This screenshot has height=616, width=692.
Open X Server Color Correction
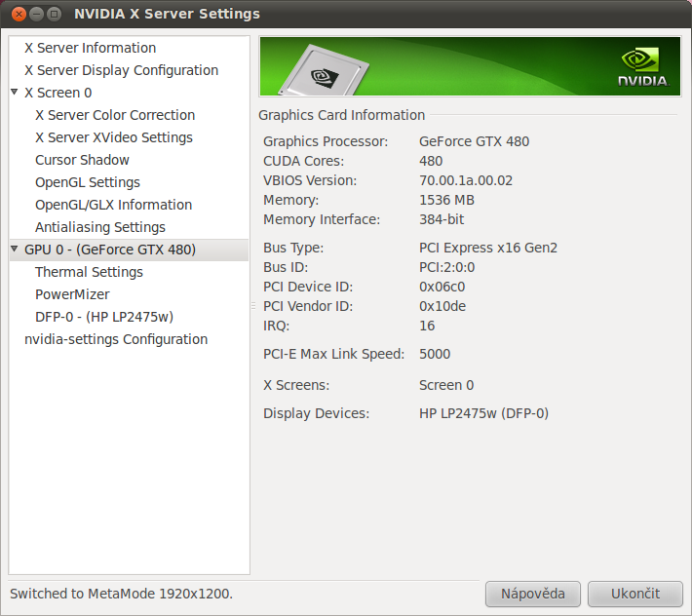(115, 115)
